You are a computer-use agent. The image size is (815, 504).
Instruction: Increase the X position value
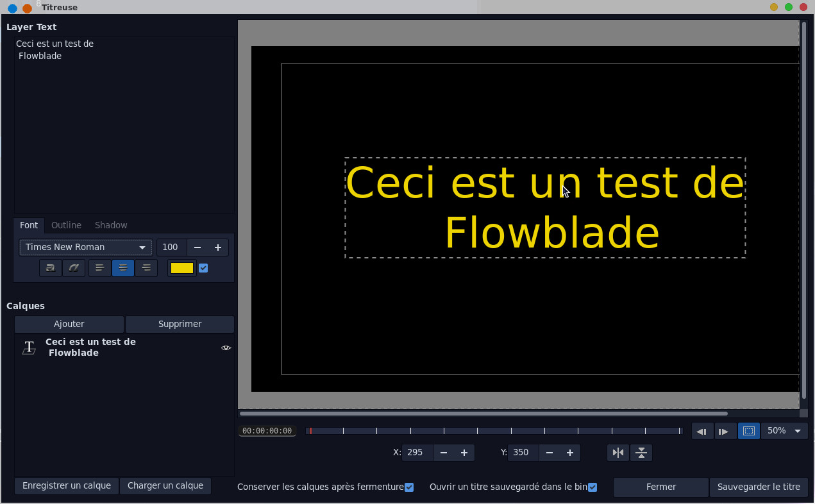point(464,453)
